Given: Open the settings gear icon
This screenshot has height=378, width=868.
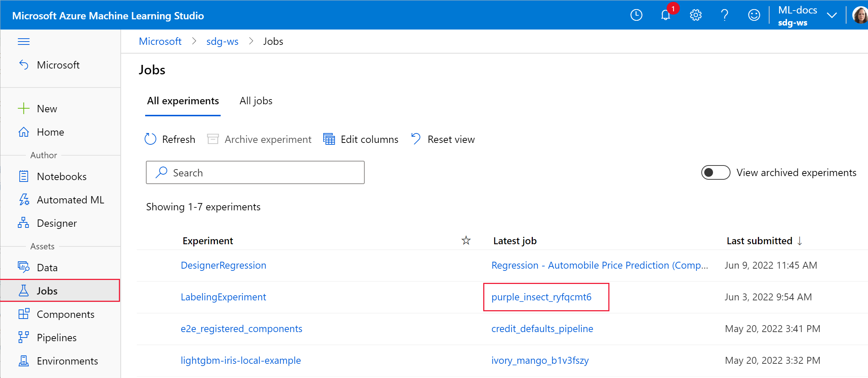Looking at the screenshot, I should [x=695, y=15].
